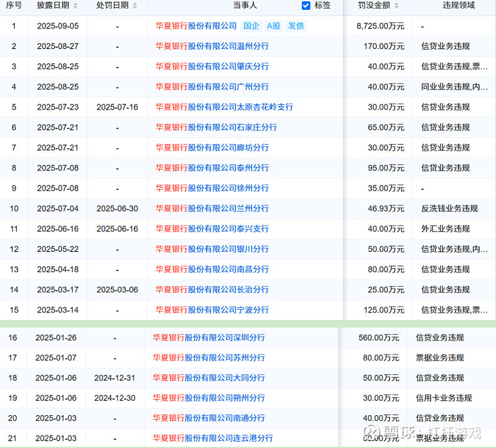Viewport: 496px width, 448px height.
Task: Click the 发债 tag in row 1
Action: pyautogui.click(x=296, y=26)
